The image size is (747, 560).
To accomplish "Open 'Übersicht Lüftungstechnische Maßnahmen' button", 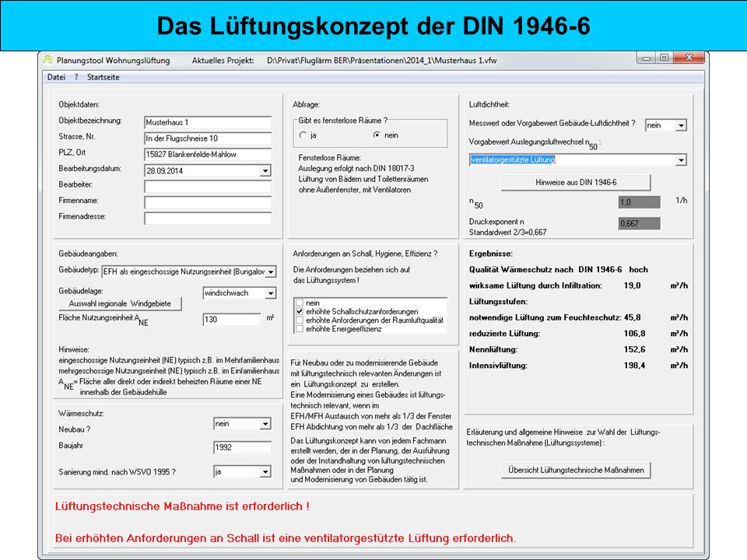I will [576, 470].
